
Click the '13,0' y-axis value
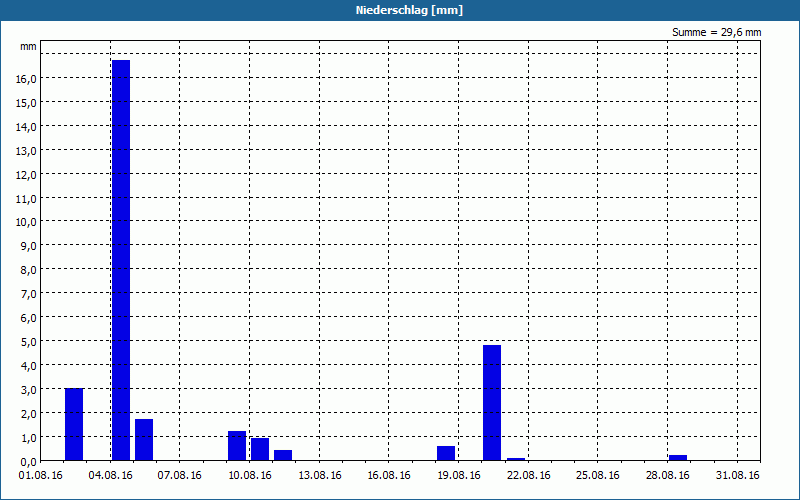point(28,151)
